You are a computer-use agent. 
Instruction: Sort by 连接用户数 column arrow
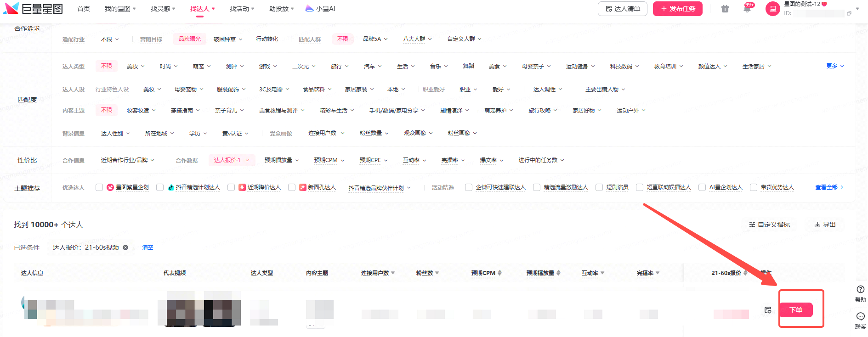[393, 273]
